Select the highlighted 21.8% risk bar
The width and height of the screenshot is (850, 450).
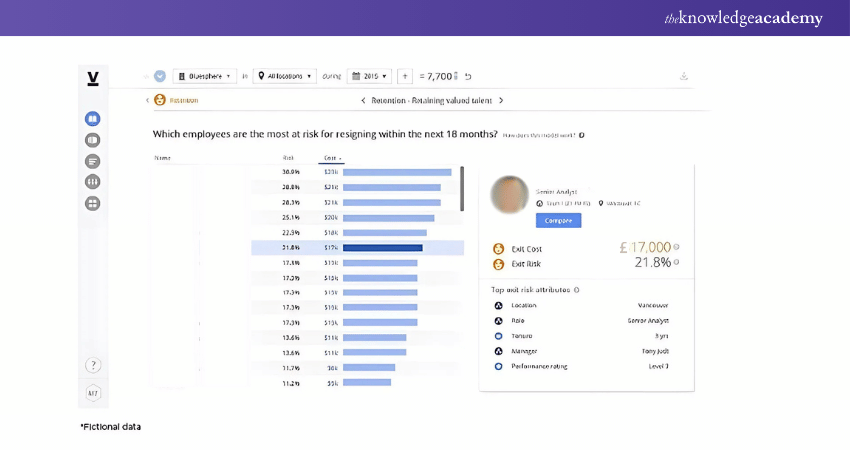click(x=383, y=248)
